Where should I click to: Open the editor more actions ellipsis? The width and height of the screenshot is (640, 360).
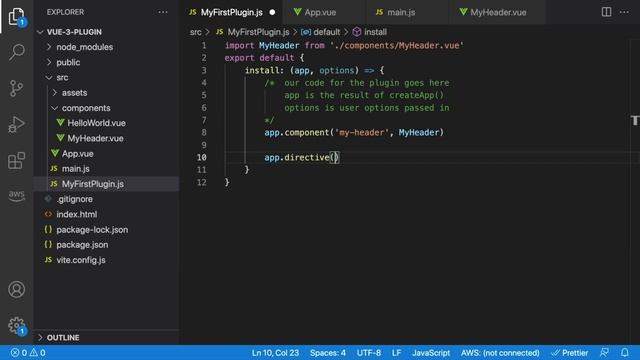[x=624, y=12]
